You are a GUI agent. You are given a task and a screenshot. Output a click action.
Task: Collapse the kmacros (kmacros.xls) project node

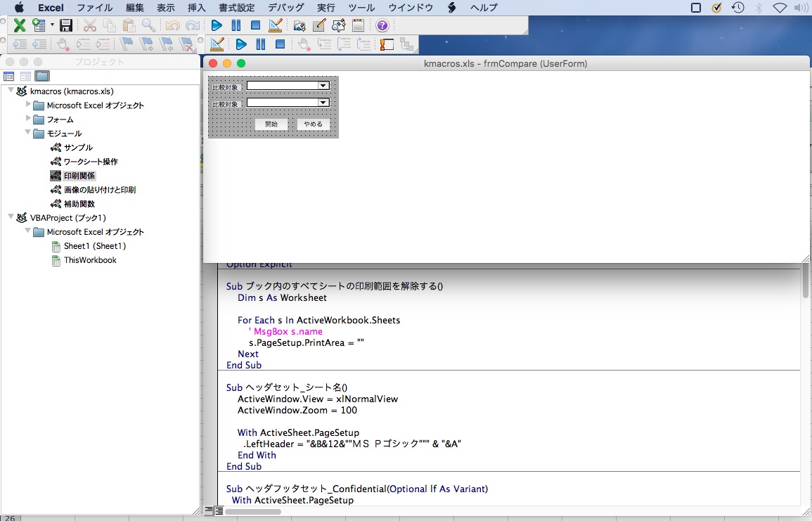tap(11, 90)
